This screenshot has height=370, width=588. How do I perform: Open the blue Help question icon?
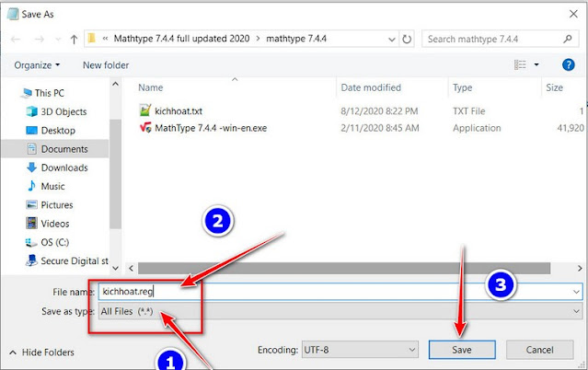pyautogui.click(x=569, y=65)
